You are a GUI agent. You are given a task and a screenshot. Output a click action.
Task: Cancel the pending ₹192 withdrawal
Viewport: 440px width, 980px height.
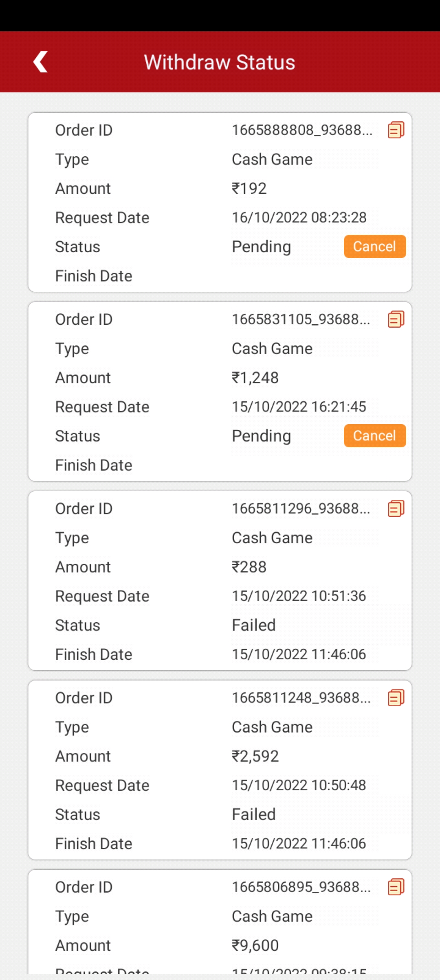(x=375, y=247)
